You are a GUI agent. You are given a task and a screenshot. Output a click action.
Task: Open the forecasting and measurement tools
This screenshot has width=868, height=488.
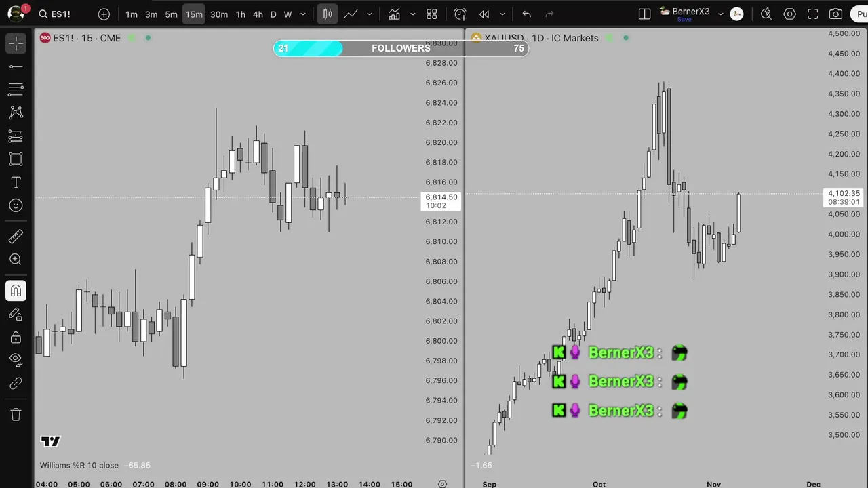(16, 136)
